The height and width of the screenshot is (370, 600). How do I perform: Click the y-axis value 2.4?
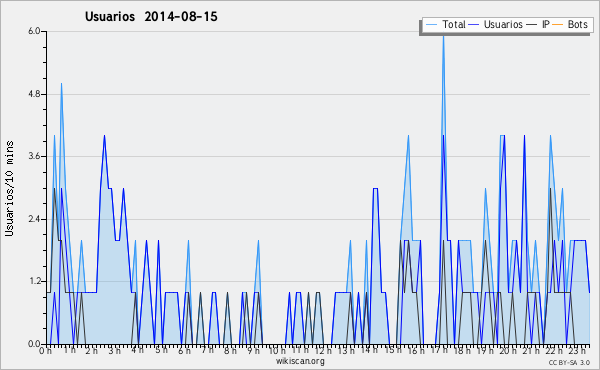34,219
